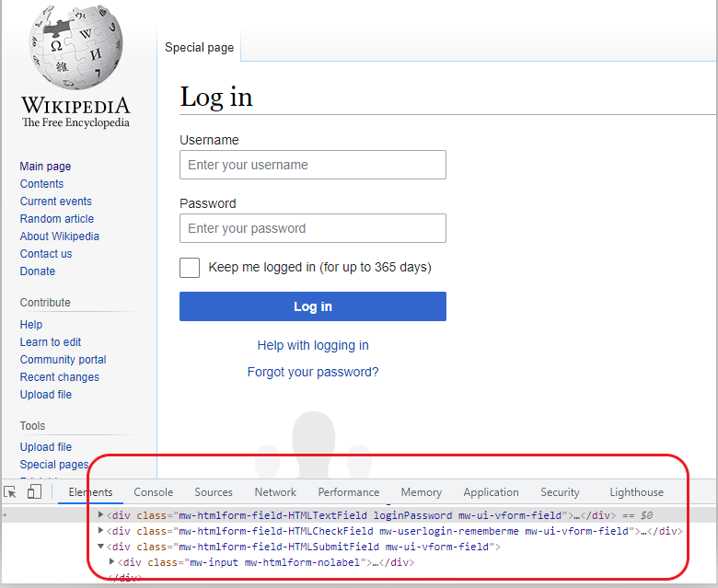
Task: Go to Main page in sidebar
Action: coord(45,167)
